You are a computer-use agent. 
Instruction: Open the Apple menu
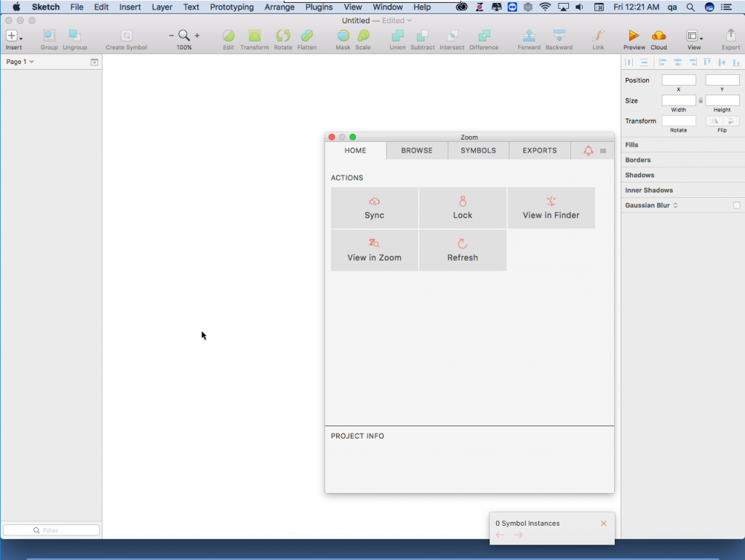coord(16,7)
